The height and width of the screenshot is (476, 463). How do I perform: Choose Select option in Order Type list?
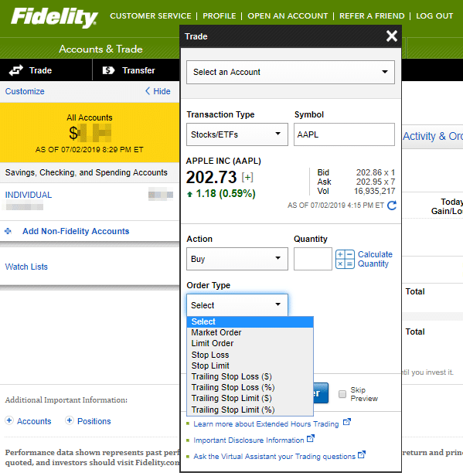250,321
